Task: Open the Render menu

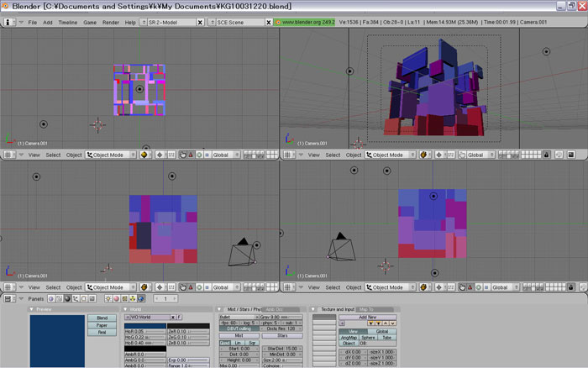Action: click(x=111, y=23)
